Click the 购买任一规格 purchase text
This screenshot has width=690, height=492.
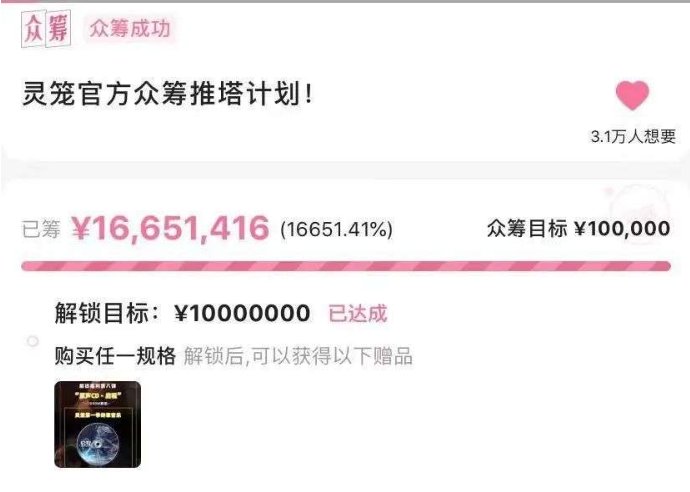[115, 356]
